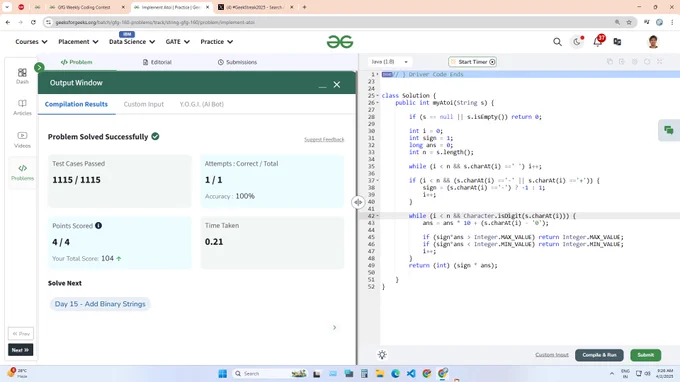Open Videos in the left sidebar

click(x=22, y=140)
